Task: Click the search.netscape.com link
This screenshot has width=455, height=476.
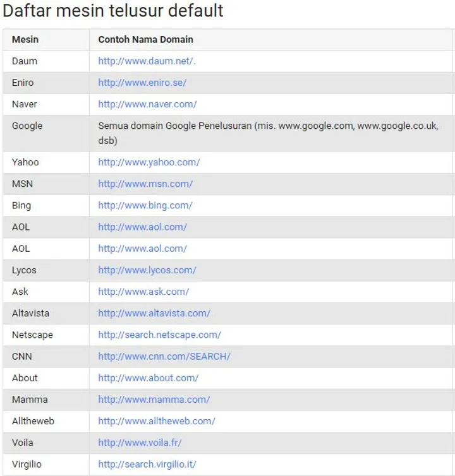Action: point(159,335)
